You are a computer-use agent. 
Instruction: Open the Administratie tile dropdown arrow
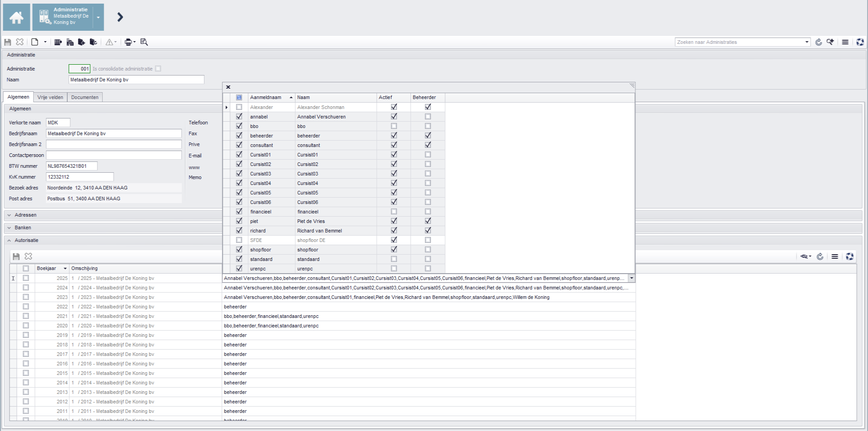[98, 17]
